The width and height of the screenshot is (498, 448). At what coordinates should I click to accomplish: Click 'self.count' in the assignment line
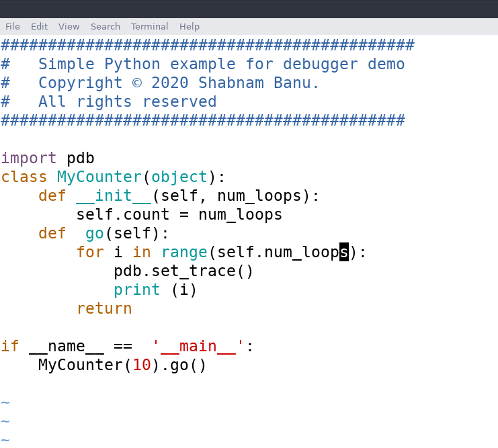pyautogui.click(x=122, y=215)
